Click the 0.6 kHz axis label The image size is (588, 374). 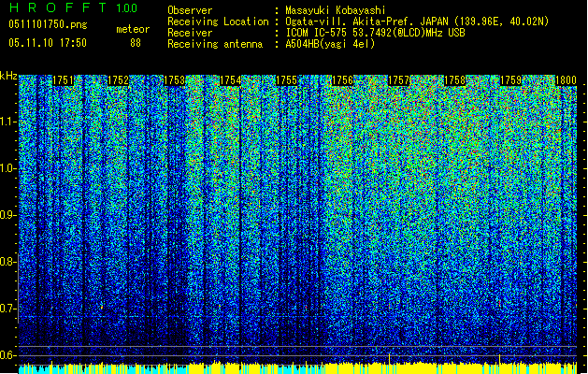coord(7,355)
